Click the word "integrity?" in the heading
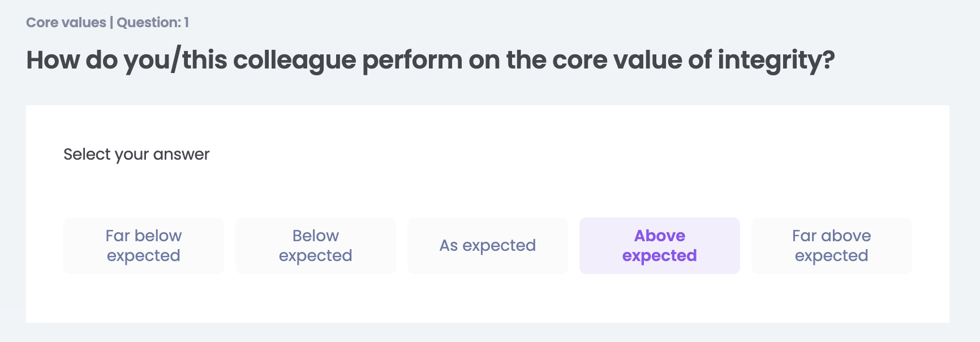980x342 pixels. pos(776,61)
